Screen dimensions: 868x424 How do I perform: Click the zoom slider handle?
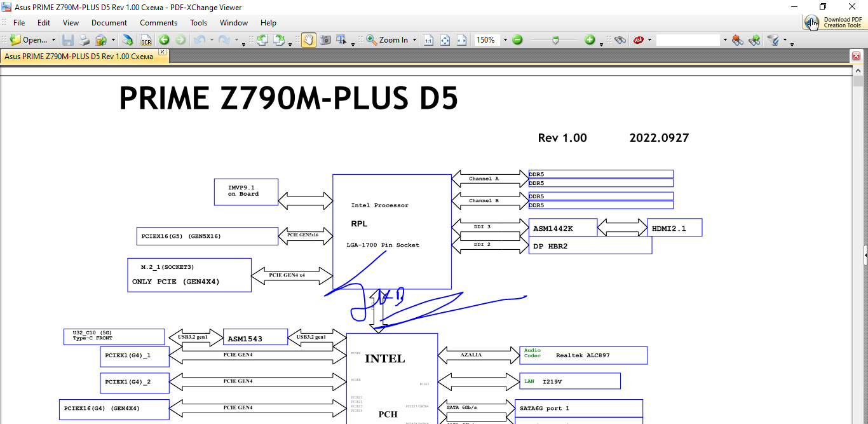pyautogui.click(x=556, y=40)
